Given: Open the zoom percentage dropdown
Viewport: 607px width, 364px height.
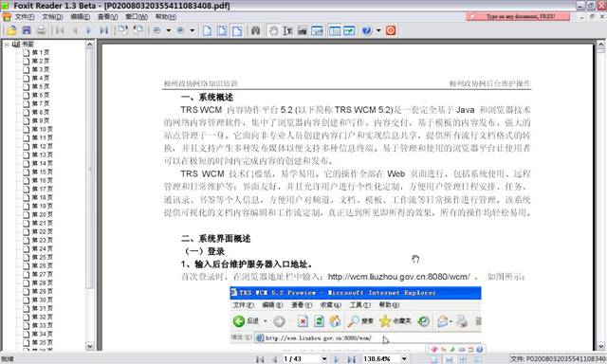Looking at the screenshot, I should click(x=404, y=359).
